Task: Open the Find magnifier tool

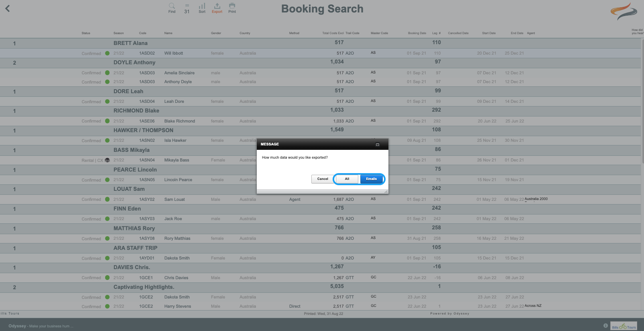Action: [x=172, y=8]
